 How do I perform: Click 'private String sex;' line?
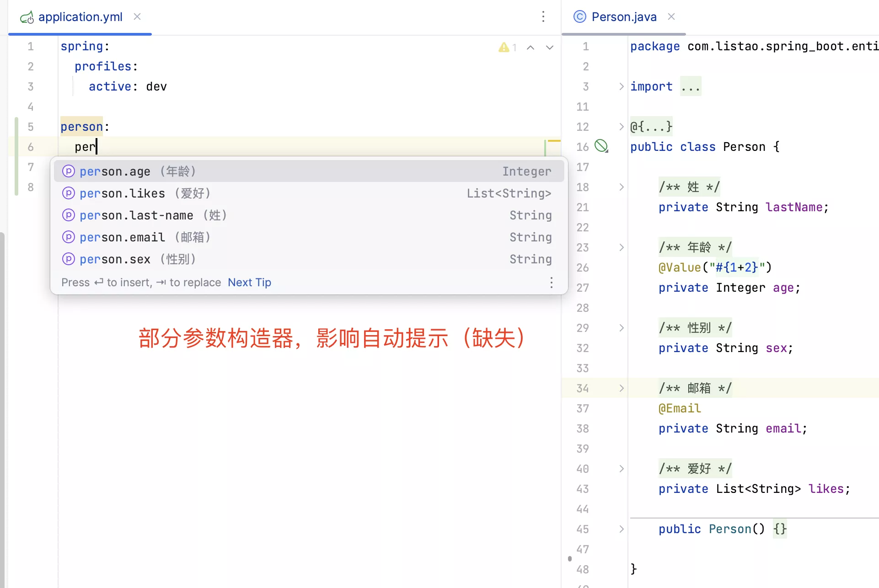pos(726,348)
